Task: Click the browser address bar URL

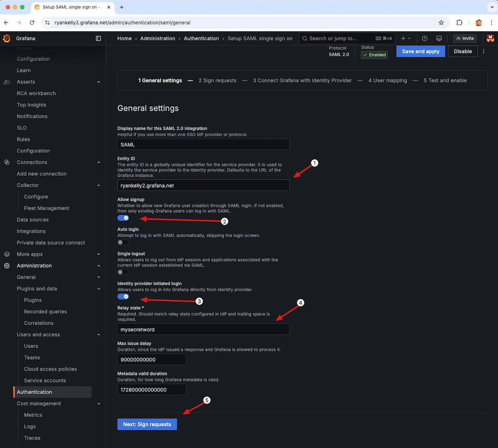Action: 122,22
